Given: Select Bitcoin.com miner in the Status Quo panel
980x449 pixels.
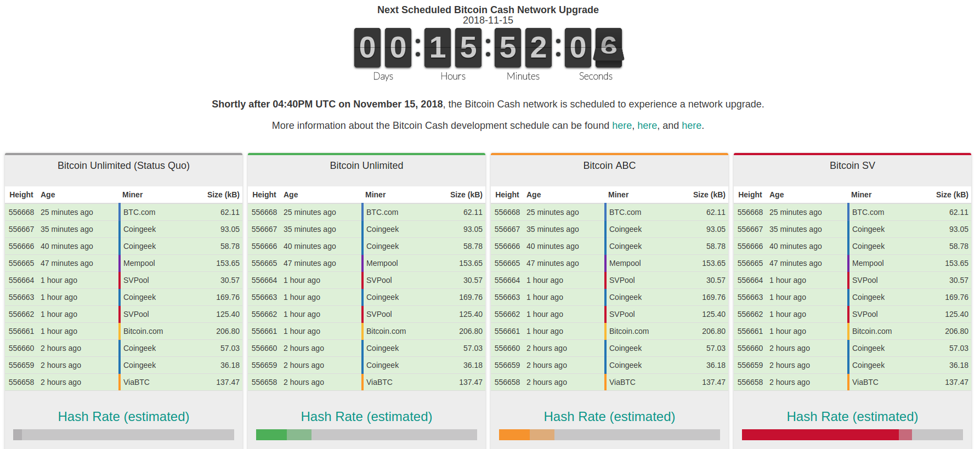Looking at the screenshot, I should (143, 331).
